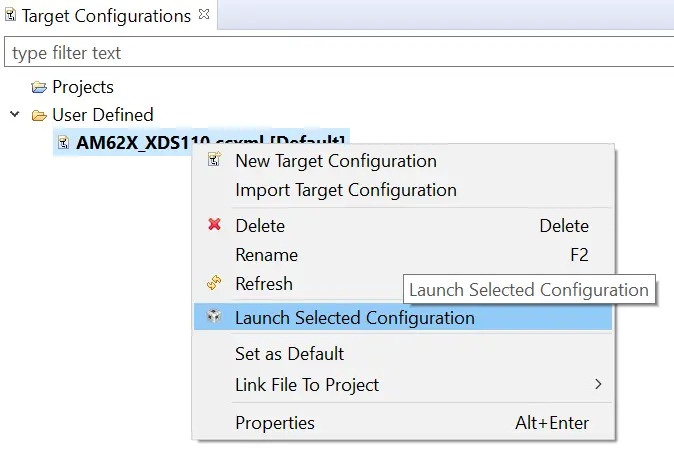Image resolution: width=674 pixels, height=453 pixels.
Task: Collapse the User Defined tree node
Action: coord(14,115)
